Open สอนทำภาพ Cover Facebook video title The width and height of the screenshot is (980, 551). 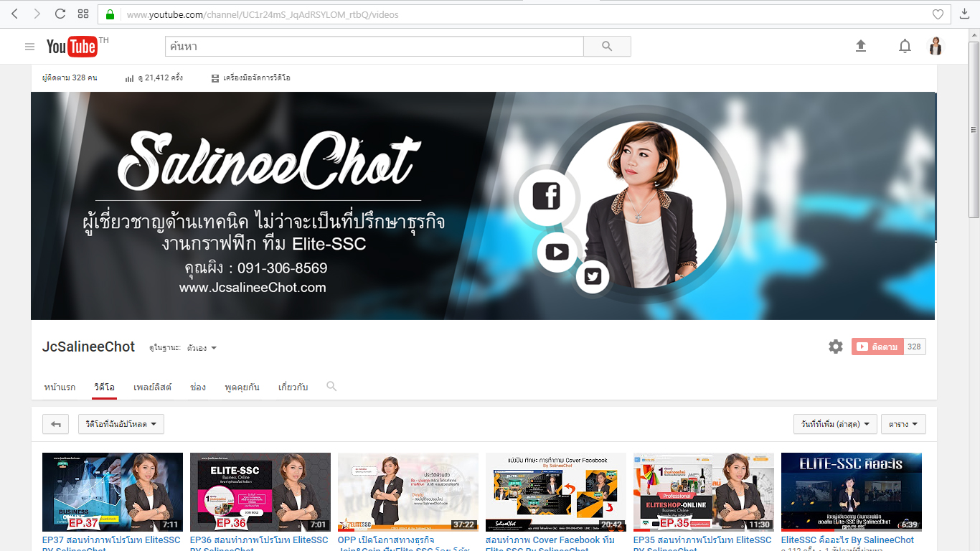point(550,544)
